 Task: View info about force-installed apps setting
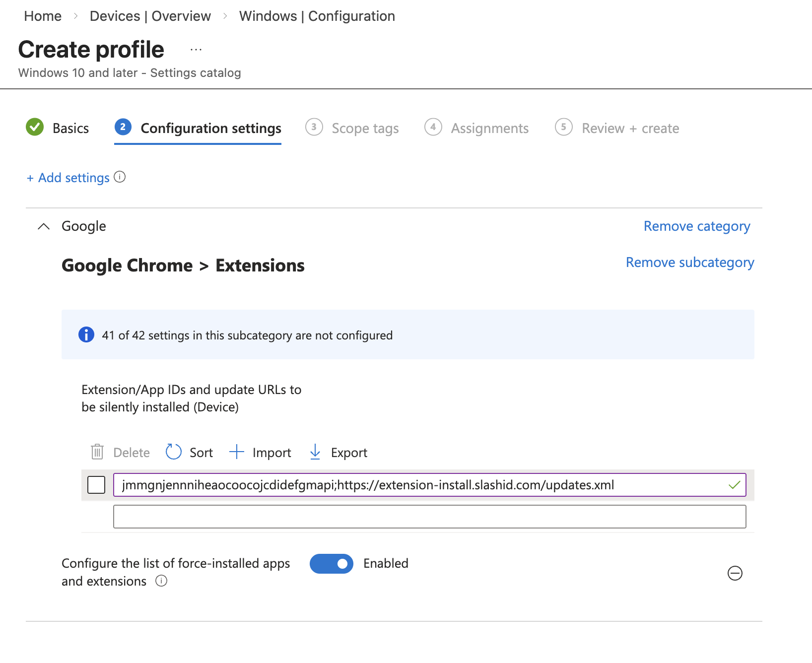click(x=161, y=581)
